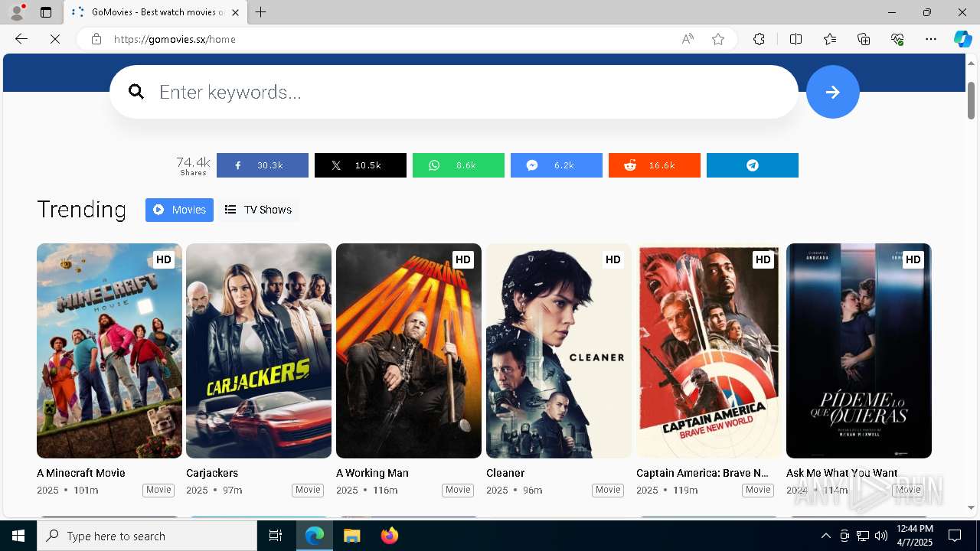Open Collections in toolbar
This screenshot has height=551, width=980.
coord(864,39)
